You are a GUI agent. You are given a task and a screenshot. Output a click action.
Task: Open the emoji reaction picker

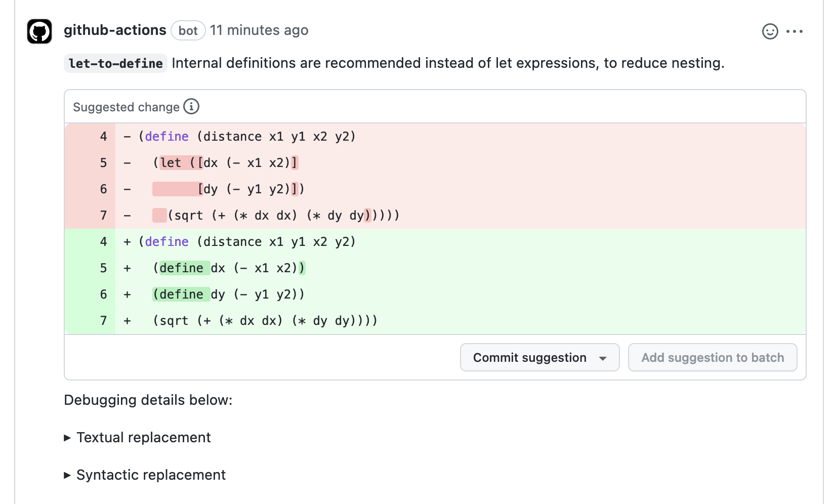(x=770, y=31)
